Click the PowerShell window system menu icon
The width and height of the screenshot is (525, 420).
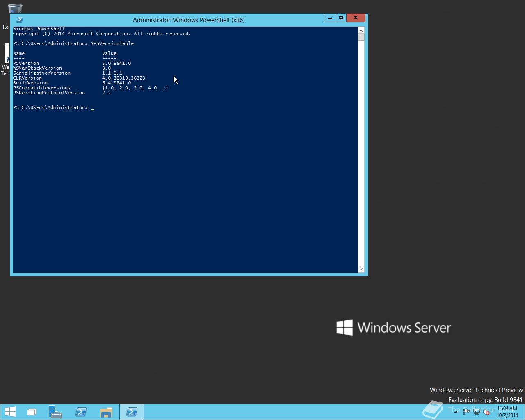pyautogui.click(x=19, y=19)
